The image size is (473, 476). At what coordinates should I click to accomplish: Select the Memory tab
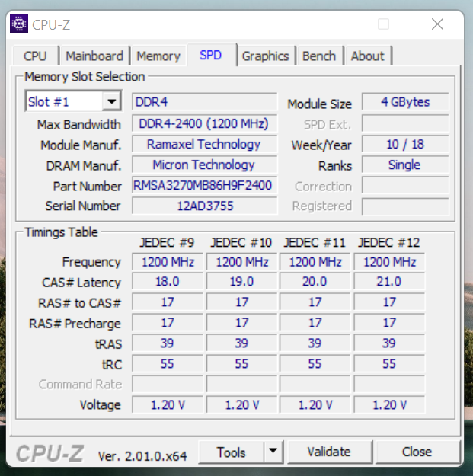[158, 56]
